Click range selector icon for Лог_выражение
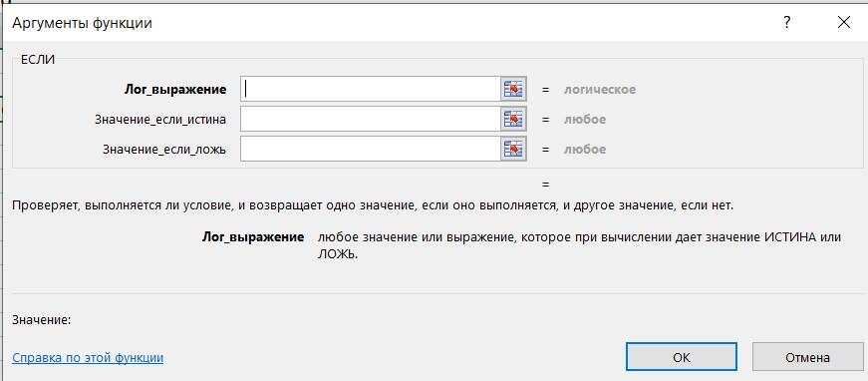Screen dimensions: 868x381 (513, 89)
